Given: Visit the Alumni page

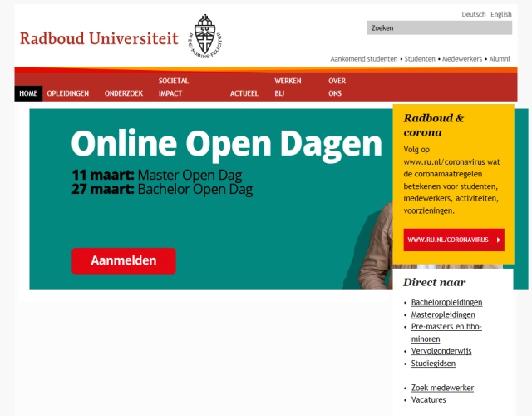Looking at the screenshot, I should click(500, 59).
